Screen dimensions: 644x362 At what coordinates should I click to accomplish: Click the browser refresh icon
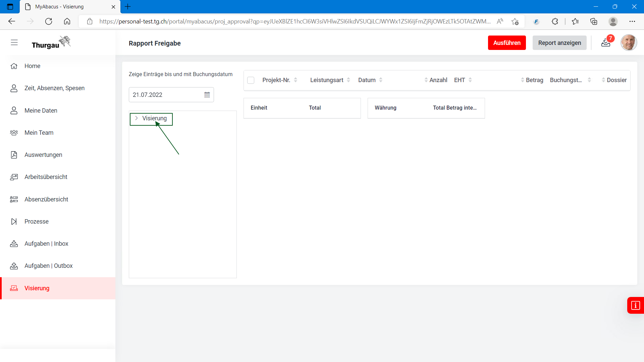point(49,21)
